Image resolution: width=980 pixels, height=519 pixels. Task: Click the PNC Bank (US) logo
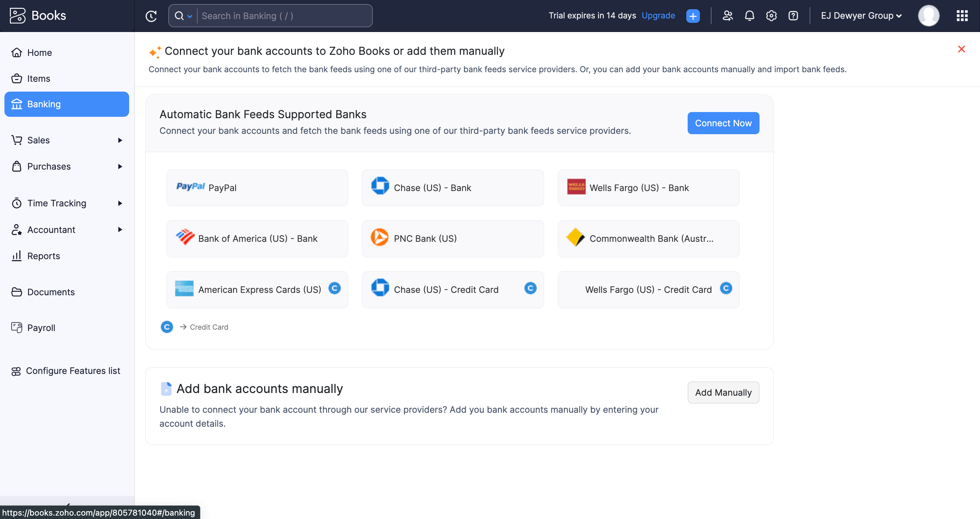coord(379,237)
